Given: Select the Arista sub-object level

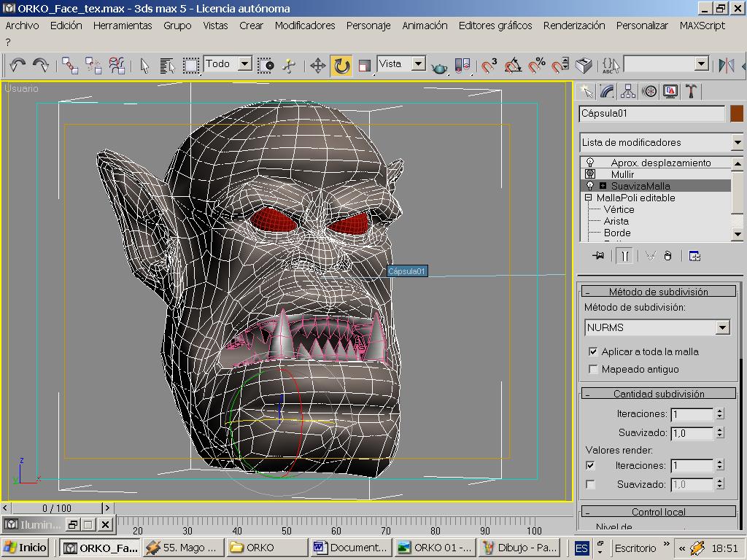Looking at the screenshot, I should click(x=616, y=221).
